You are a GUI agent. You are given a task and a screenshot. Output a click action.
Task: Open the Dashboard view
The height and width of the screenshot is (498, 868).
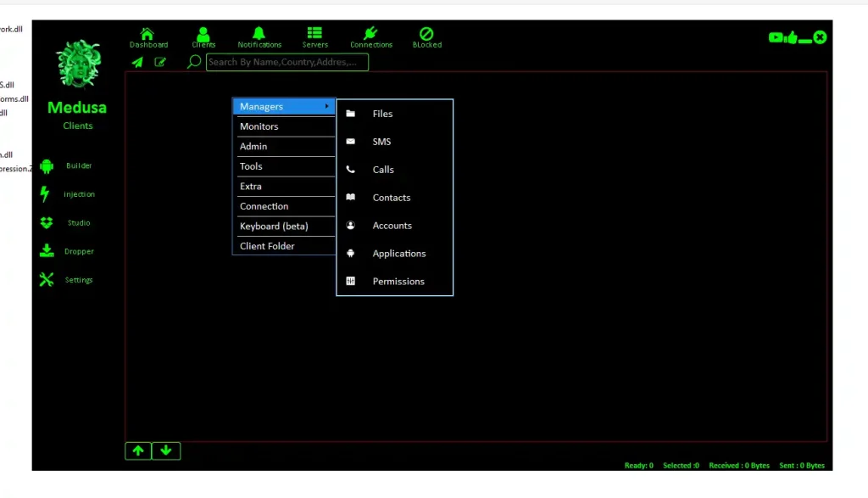(148, 36)
